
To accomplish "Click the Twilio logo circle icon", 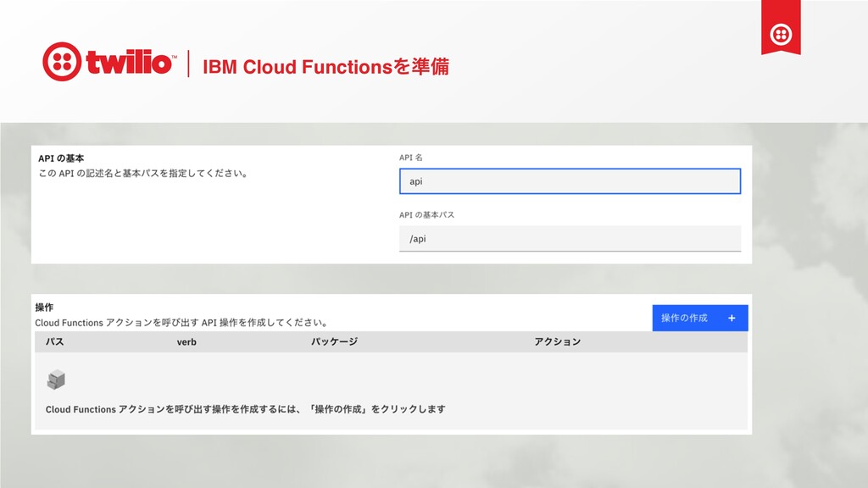I will pos(62,61).
